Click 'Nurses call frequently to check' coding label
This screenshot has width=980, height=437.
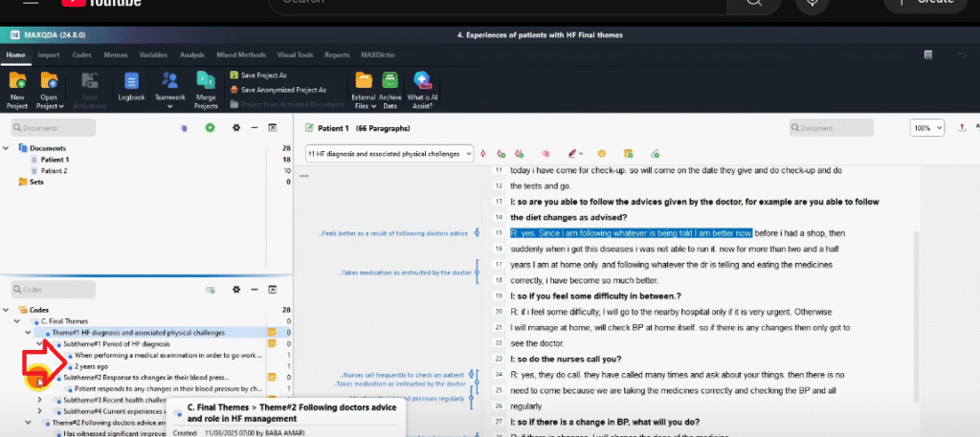coord(403,375)
